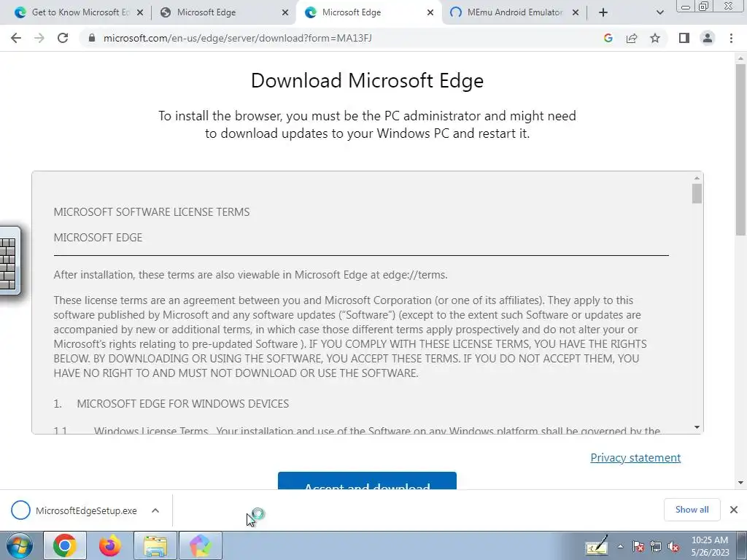
Task: Open the Privacy statement link
Action: tap(635, 458)
